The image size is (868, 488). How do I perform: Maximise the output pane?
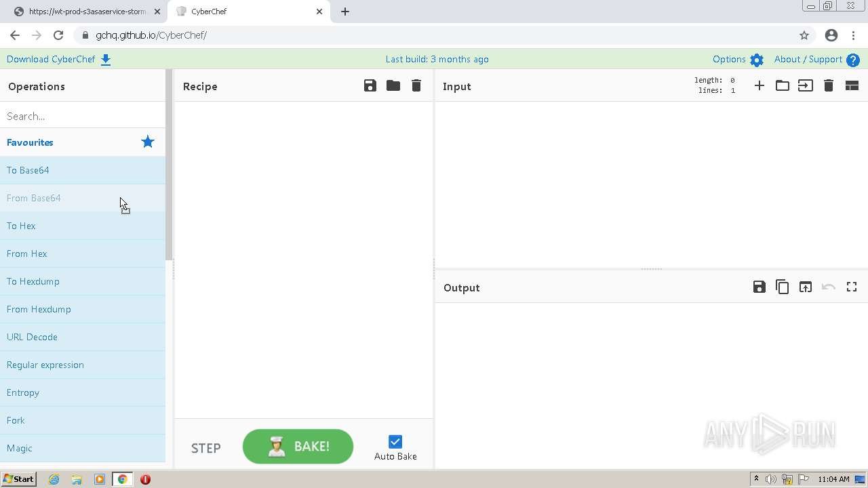pyautogui.click(x=852, y=287)
